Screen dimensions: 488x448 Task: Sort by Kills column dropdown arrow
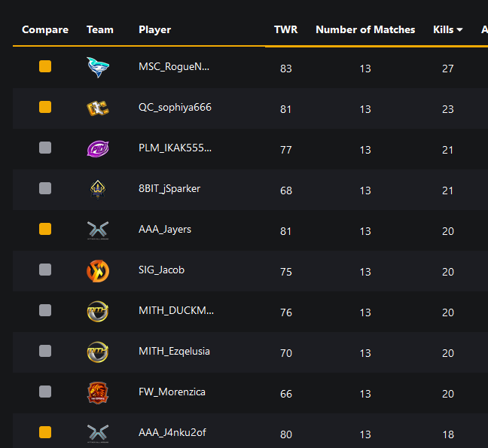[x=459, y=30]
